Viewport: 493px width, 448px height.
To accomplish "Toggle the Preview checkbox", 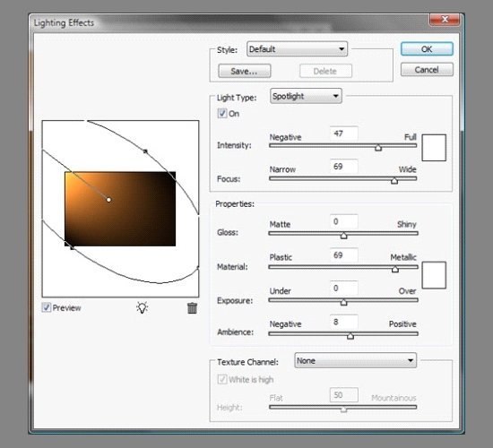I will point(47,307).
